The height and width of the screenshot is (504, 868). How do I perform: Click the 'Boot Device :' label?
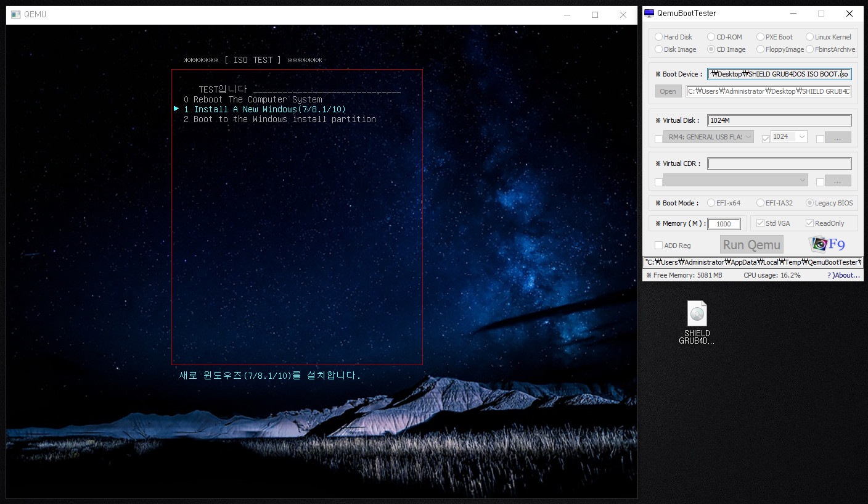click(x=679, y=74)
